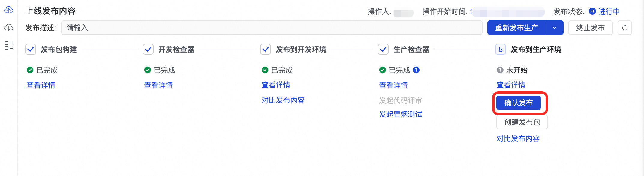Click the green check icon under 开发检查器
644x176 pixels.
(x=147, y=70)
